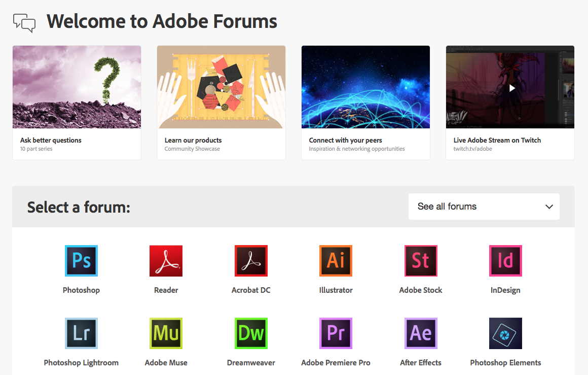The height and width of the screenshot is (375, 588).
Task: Click the After Effects text label
Action: click(421, 363)
